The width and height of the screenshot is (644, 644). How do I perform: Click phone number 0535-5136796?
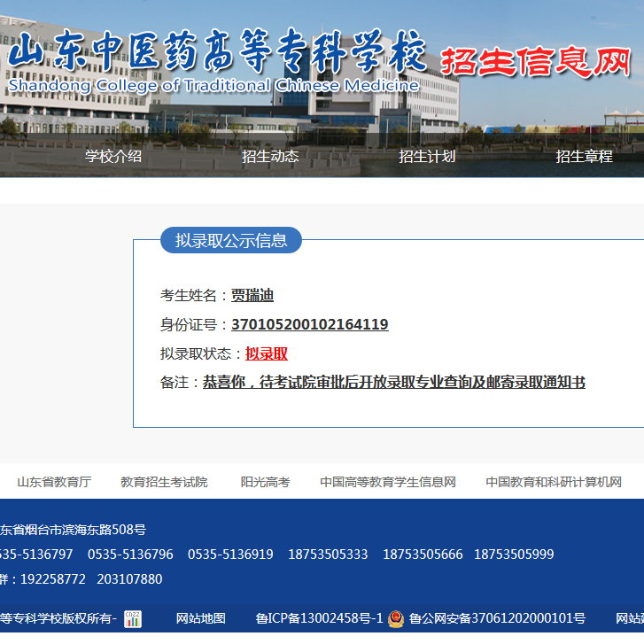(130, 555)
